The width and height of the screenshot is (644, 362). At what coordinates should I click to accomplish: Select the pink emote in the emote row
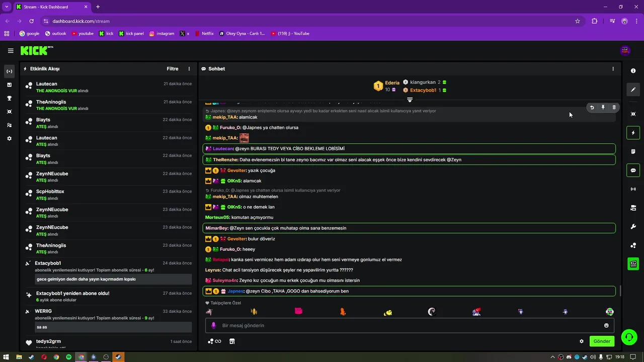coord(298,312)
